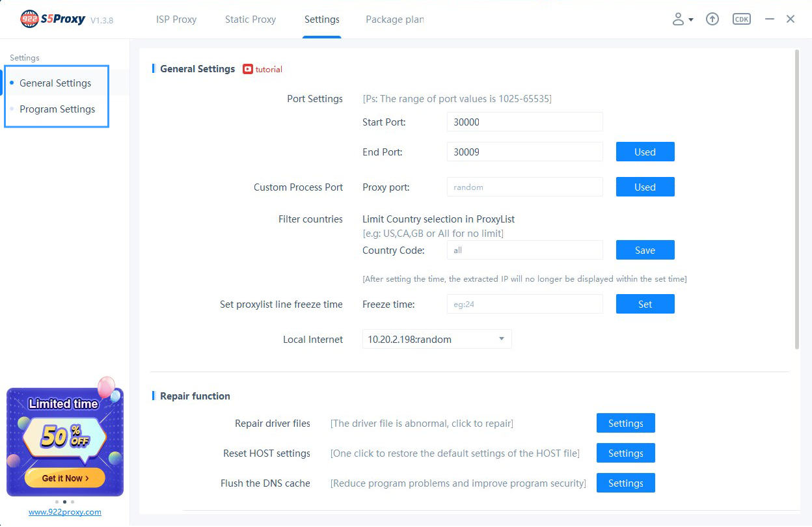Minimize the S5Proxy window
Image resolution: width=812 pixels, height=527 pixels.
click(x=770, y=20)
